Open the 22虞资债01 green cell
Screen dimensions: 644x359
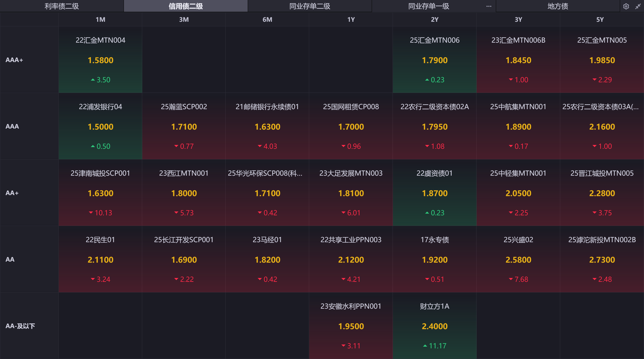pyautogui.click(x=434, y=193)
